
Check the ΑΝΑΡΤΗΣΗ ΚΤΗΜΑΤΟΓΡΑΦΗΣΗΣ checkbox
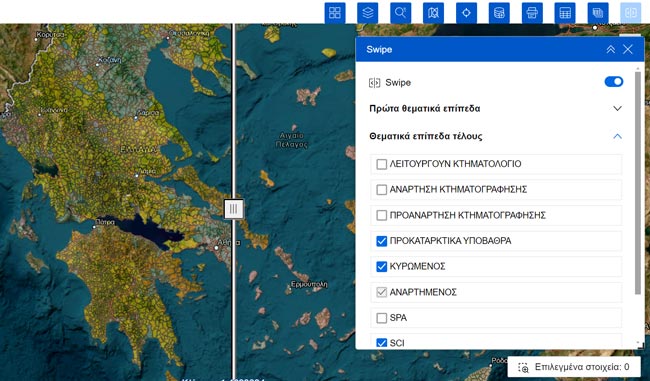click(381, 189)
